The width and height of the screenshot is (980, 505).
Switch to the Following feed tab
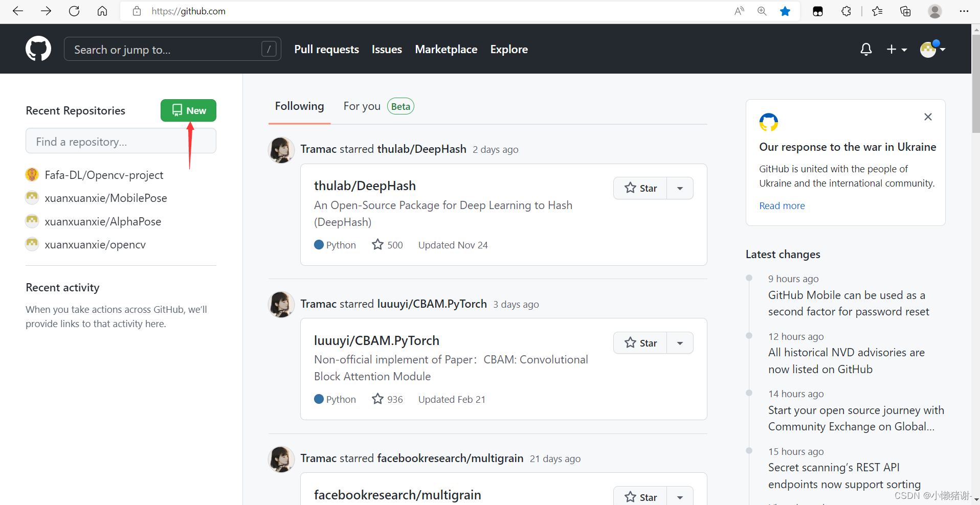pos(299,106)
